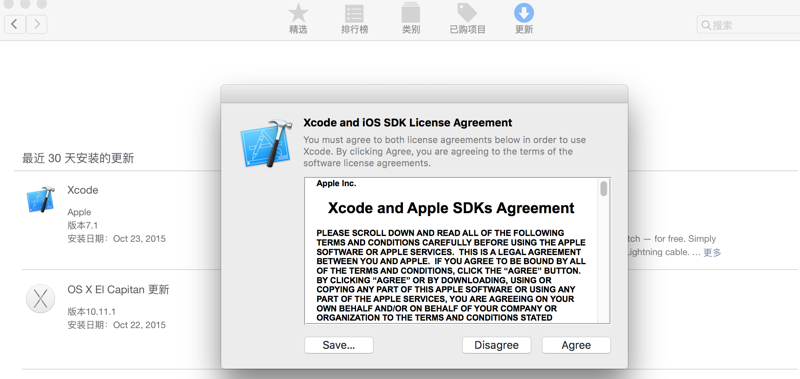Click the OS X El Capitan update icon
Image resolution: width=800 pixels, height=379 pixels.
pos(40,298)
